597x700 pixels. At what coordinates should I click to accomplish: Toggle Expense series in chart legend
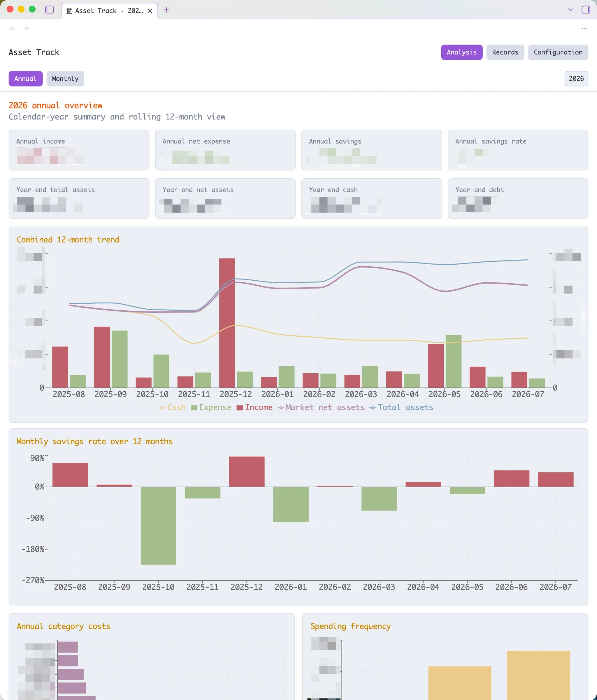211,407
